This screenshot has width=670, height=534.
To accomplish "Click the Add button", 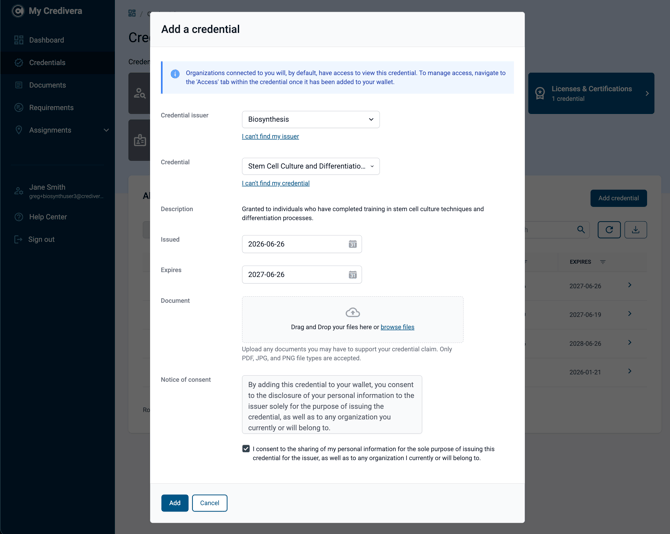I will pos(175,503).
